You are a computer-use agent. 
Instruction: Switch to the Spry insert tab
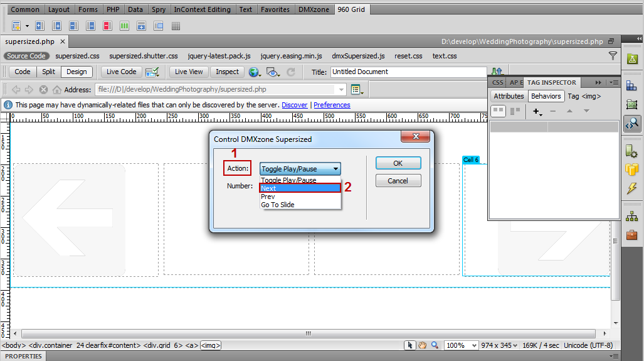[x=159, y=9]
